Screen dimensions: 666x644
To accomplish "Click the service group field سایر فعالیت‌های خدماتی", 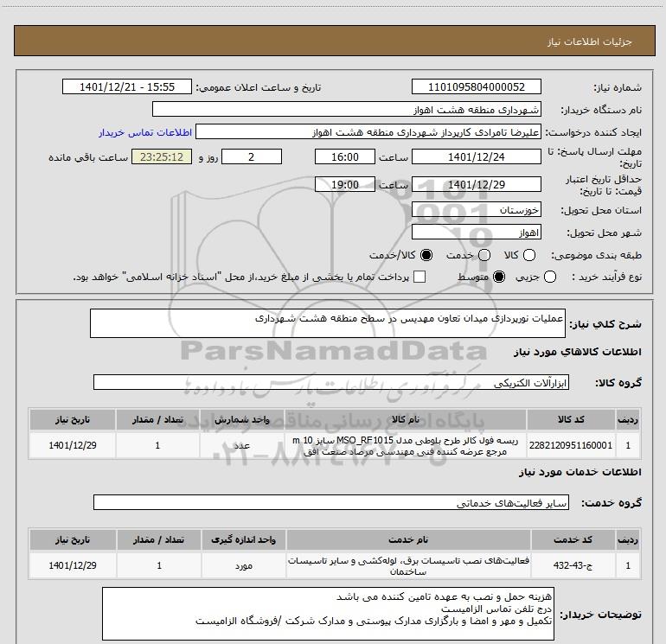I will 331,502.
